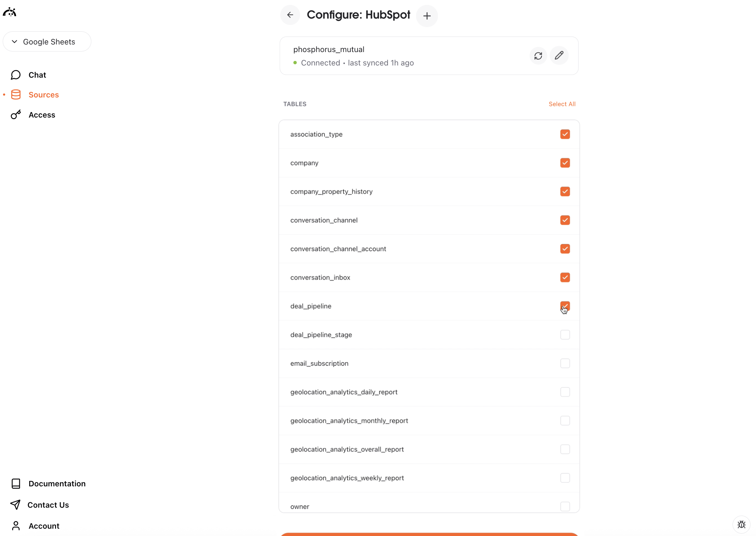The width and height of the screenshot is (756, 536).
Task: Open Contact Us
Action: pos(48,505)
